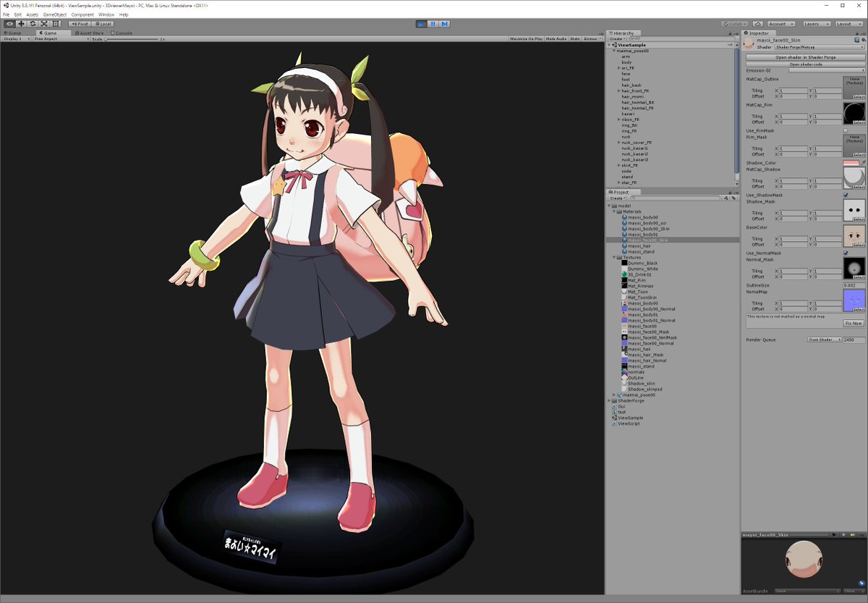Screen dimensions: 868x603
Task: Click the OutlineSize value field
Action: (x=854, y=285)
